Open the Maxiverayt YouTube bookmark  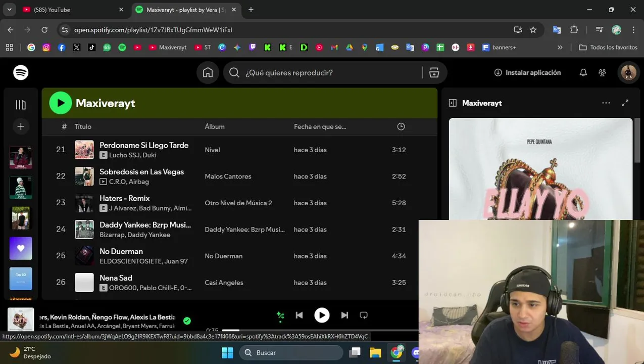(x=168, y=48)
